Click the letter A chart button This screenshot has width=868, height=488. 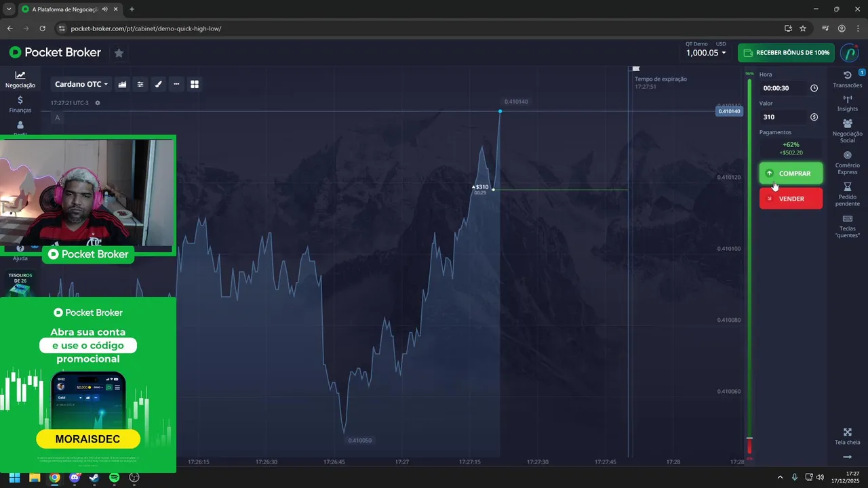tap(58, 118)
